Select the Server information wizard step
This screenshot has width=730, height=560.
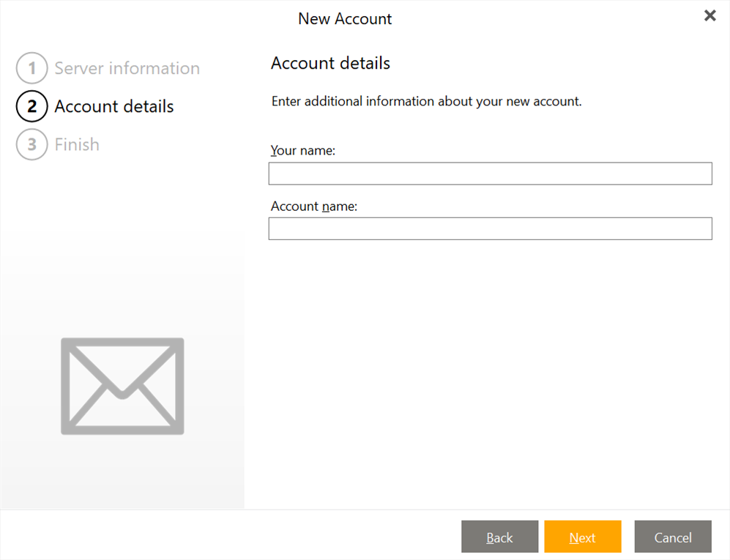click(127, 68)
